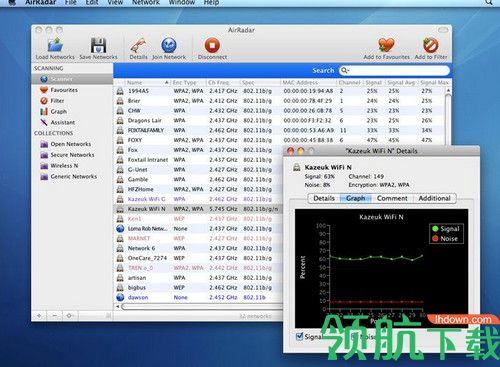The height and width of the screenshot is (367, 500).
Task: Select the FOXTAILFAMILY network row
Action: [x=279, y=130]
